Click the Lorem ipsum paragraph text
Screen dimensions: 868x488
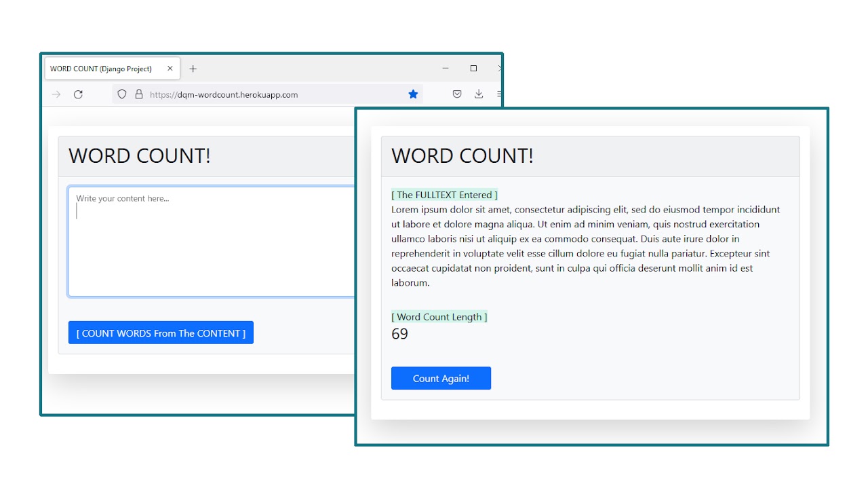point(583,246)
